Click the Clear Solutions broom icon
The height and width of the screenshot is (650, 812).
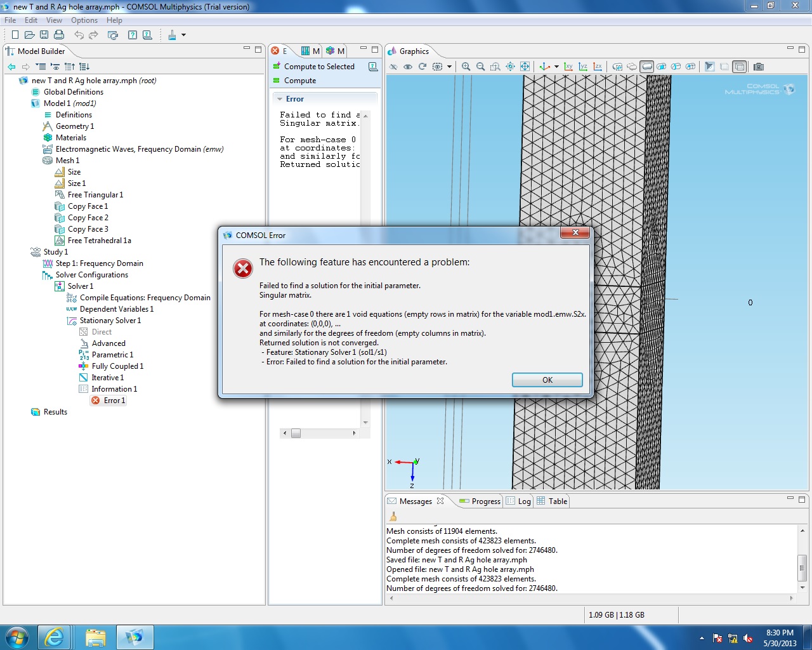tap(172, 35)
